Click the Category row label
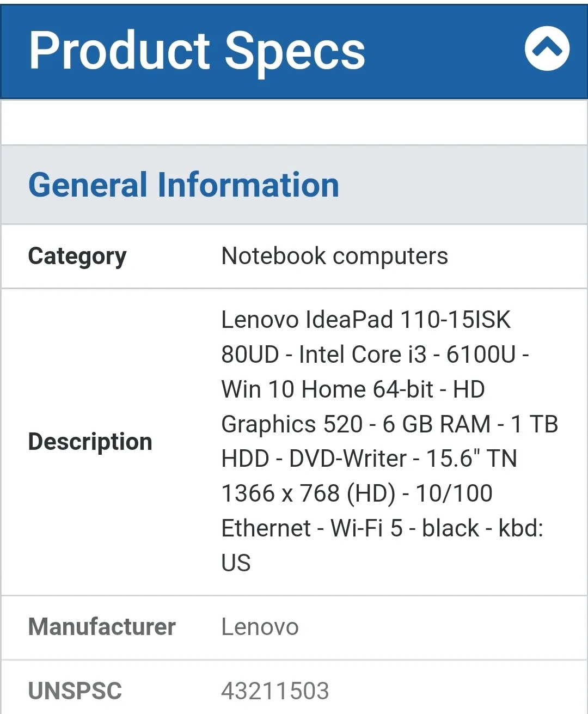The height and width of the screenshot is (714, 588). 76,256
